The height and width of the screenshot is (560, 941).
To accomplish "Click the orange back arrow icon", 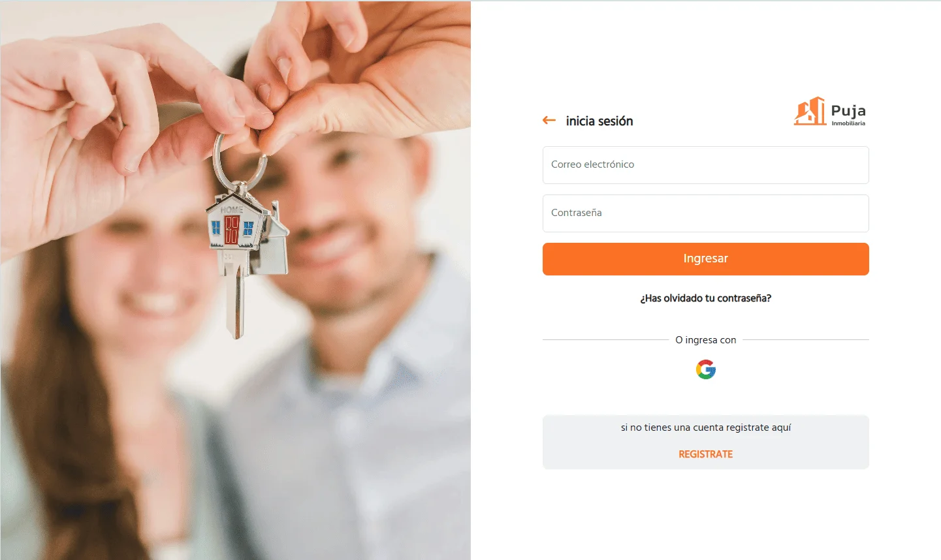I will pyautogui.click(x=549, y=120).
